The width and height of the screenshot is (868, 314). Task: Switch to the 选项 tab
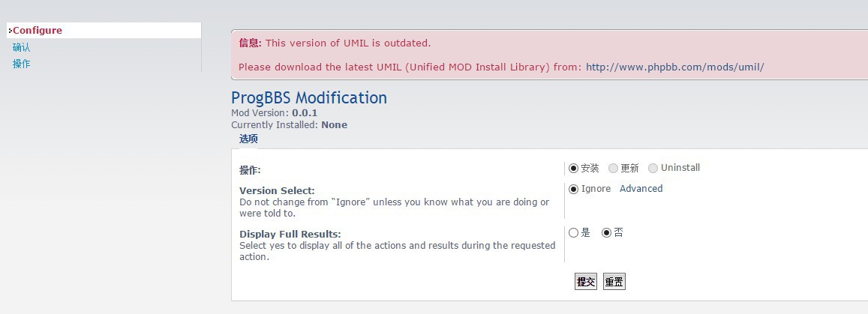(x=248, y=139)
